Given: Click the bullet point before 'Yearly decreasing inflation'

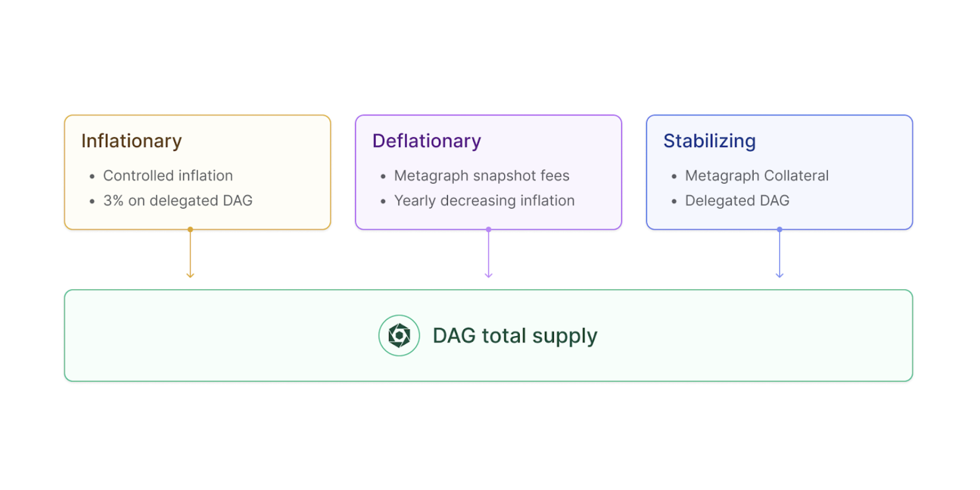Looking at the screenshot, I should click(x=383, y=201).
